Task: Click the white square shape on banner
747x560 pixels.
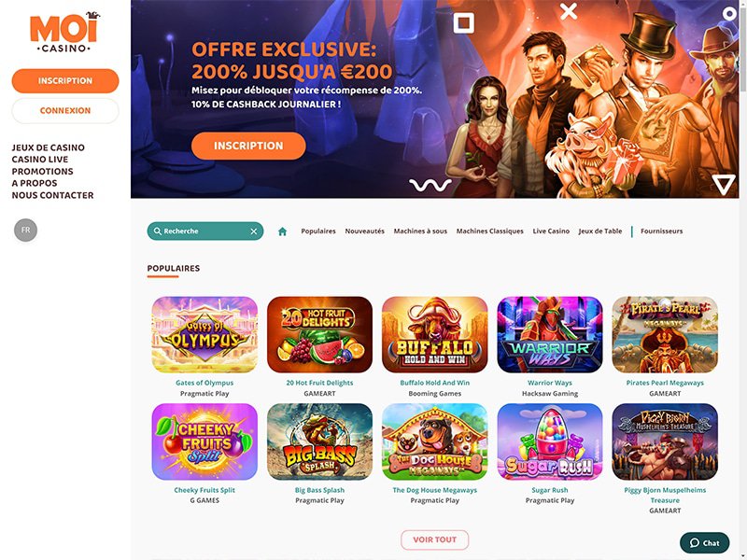Action: click(x=463, y=22)
